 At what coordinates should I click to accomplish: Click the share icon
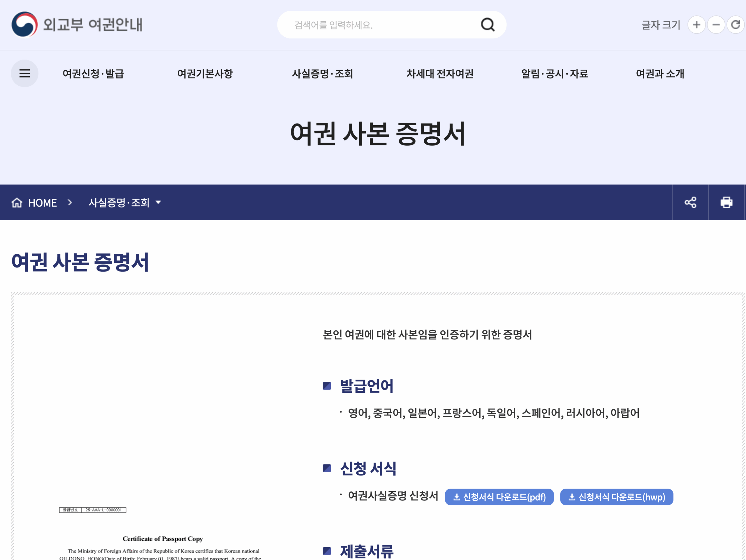pyautogui.click(x=690, y=202)
